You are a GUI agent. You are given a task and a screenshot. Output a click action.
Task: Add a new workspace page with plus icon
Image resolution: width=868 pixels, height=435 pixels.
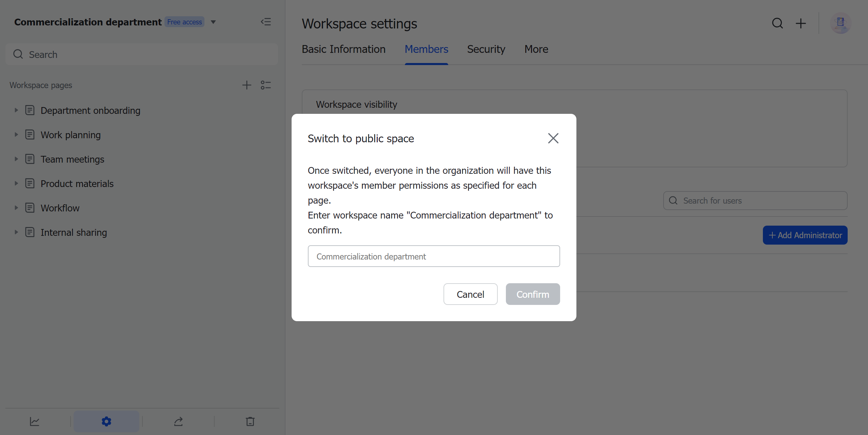(247, 85)
